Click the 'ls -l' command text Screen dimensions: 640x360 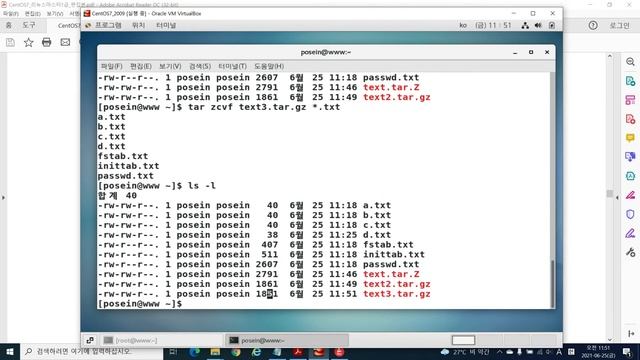(x=202, y=186)
